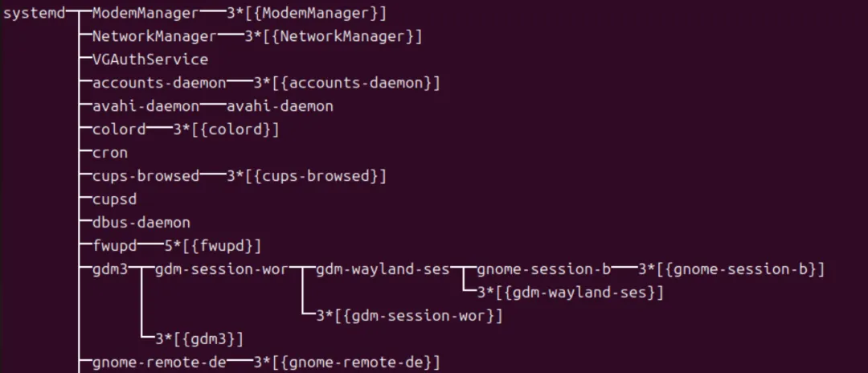The height and width of the screenshot is (373, 868).
Task: Select the cron process line
Action: click(x=110, y=154)
